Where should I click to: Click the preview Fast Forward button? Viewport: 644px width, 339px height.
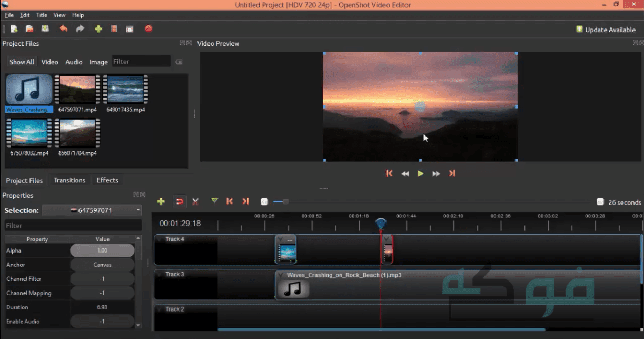tap(436, 173)
